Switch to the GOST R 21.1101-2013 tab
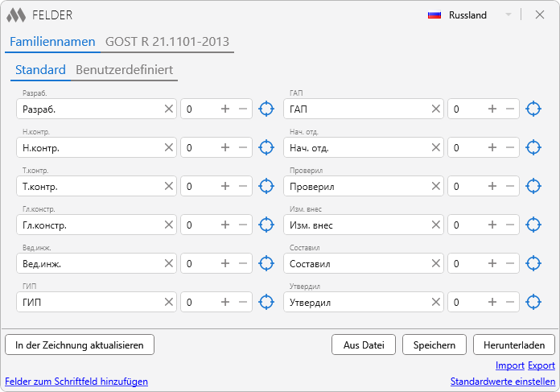560x392 pixels. (167, 41)
